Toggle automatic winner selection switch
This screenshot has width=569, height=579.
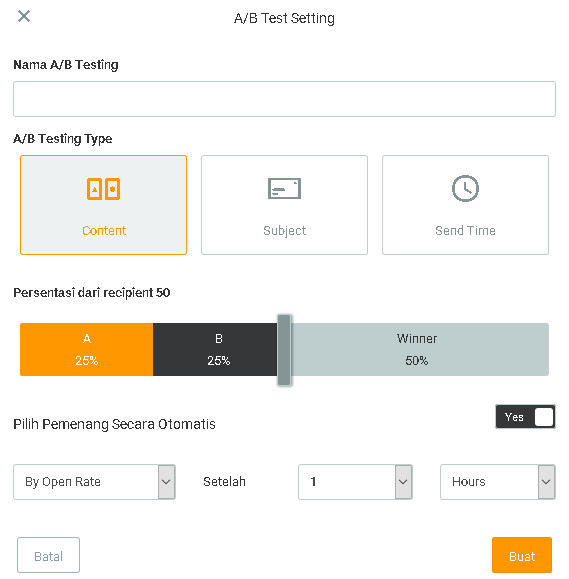click(525, 417)
